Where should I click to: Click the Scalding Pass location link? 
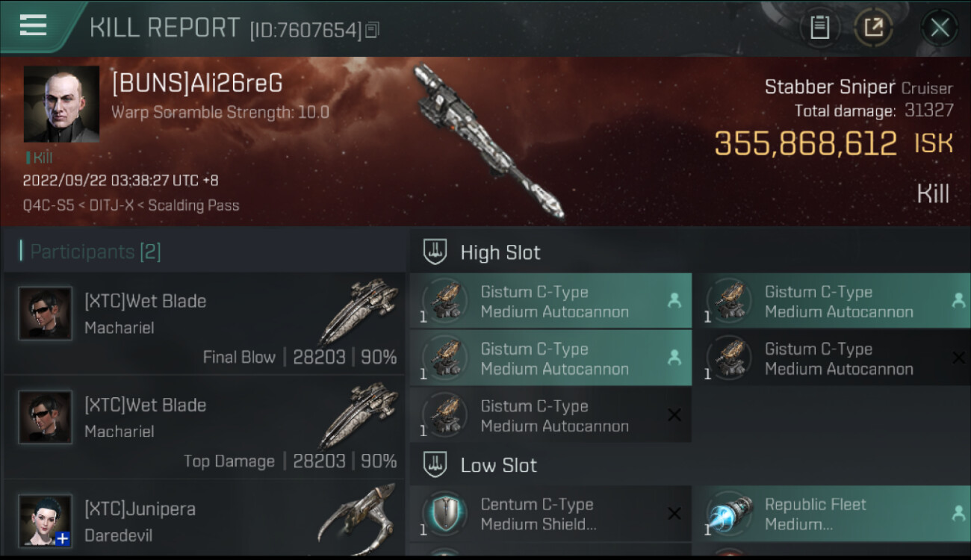coord(193,205)
